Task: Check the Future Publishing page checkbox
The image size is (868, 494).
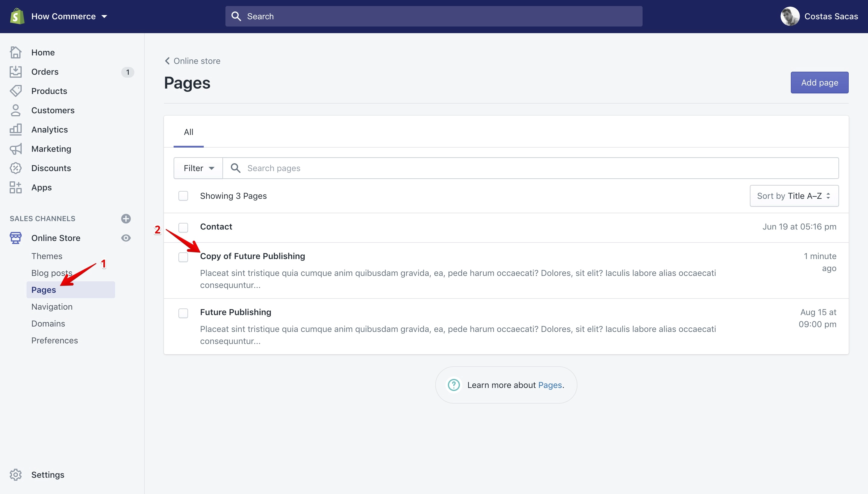Action: (183, 313)
